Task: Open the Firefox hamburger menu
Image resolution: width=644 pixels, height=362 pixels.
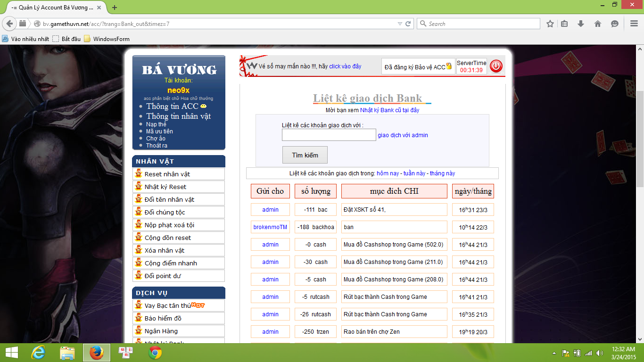Action: 634,24
